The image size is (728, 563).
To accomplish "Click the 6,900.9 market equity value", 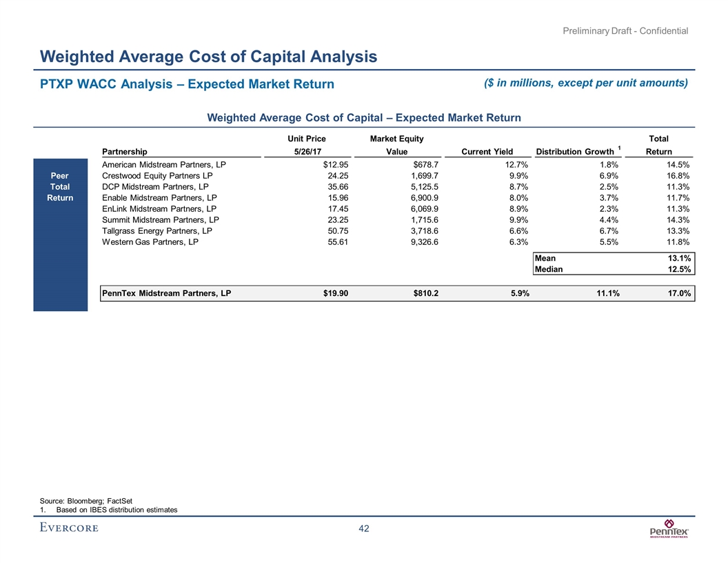I will click(x=425, y=197).
